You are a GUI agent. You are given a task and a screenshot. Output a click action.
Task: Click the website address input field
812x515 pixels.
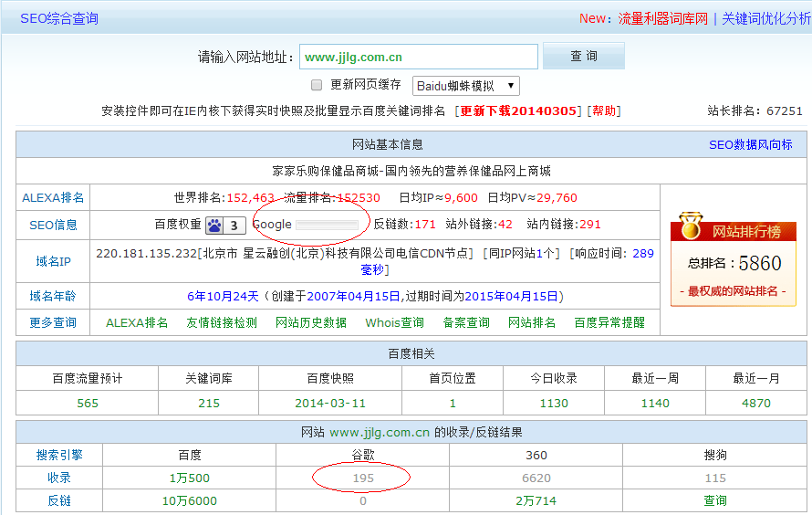pyautogui.click(x=419, y=57)
